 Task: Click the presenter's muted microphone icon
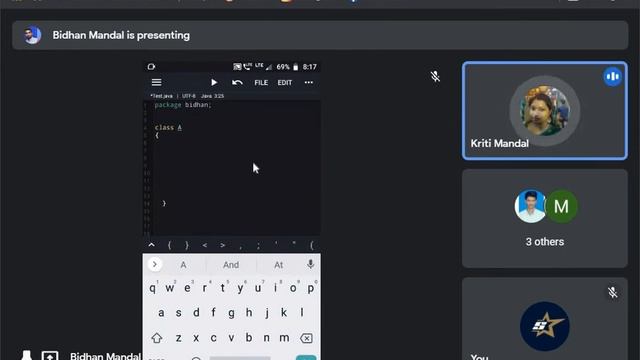pyautogui.click(x=435, y=76)
